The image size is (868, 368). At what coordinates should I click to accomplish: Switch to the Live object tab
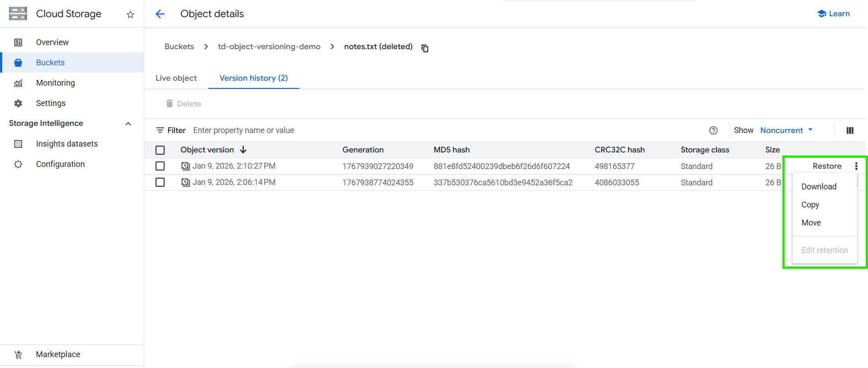[x=176, y=78]
